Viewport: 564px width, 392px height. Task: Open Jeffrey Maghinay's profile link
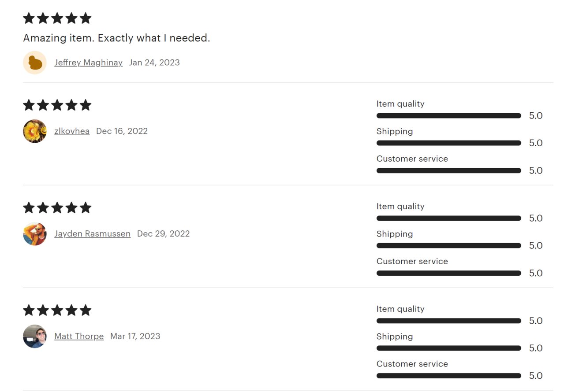coord(88,63)
